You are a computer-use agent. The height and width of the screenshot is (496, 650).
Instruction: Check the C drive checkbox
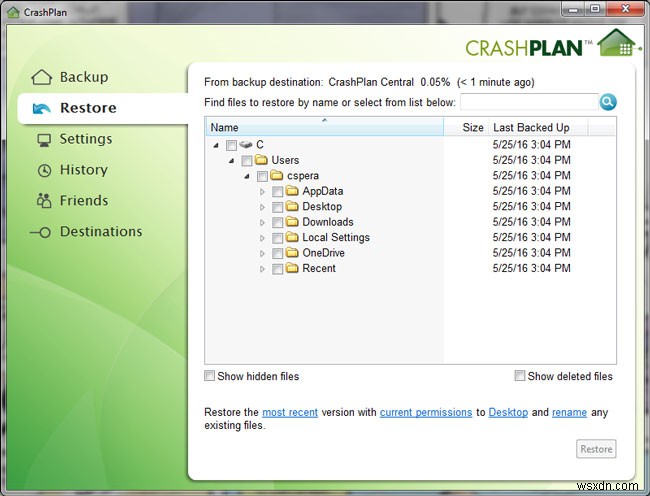click(x=231, y=145)
